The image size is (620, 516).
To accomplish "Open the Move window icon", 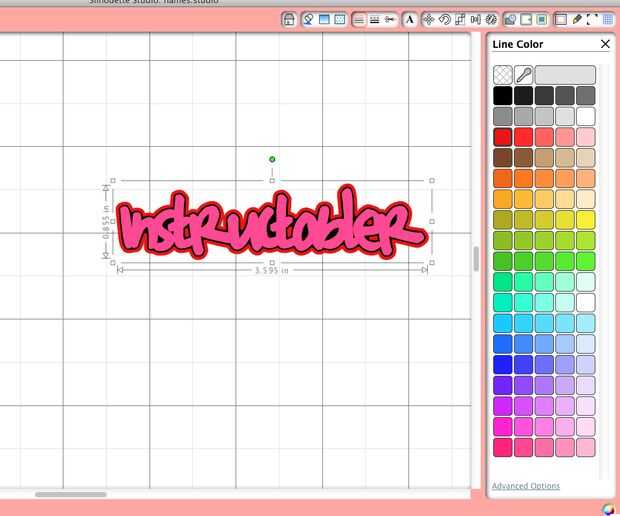I will coord(429,19).
